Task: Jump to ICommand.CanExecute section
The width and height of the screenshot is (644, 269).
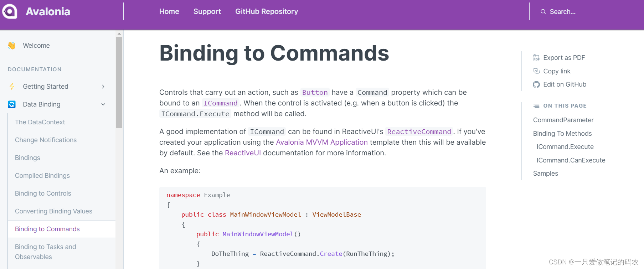Action: pos(571,160)
